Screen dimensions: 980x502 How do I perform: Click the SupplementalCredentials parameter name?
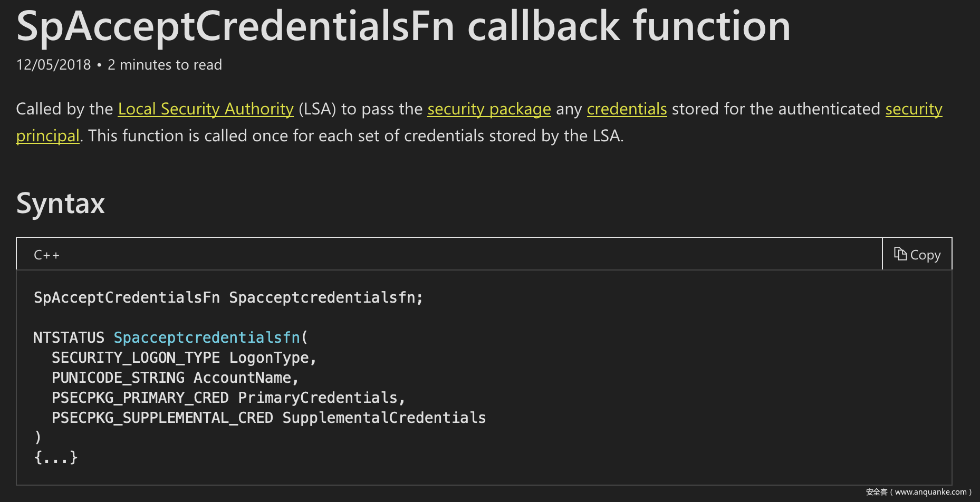click(x=384, y=418)
